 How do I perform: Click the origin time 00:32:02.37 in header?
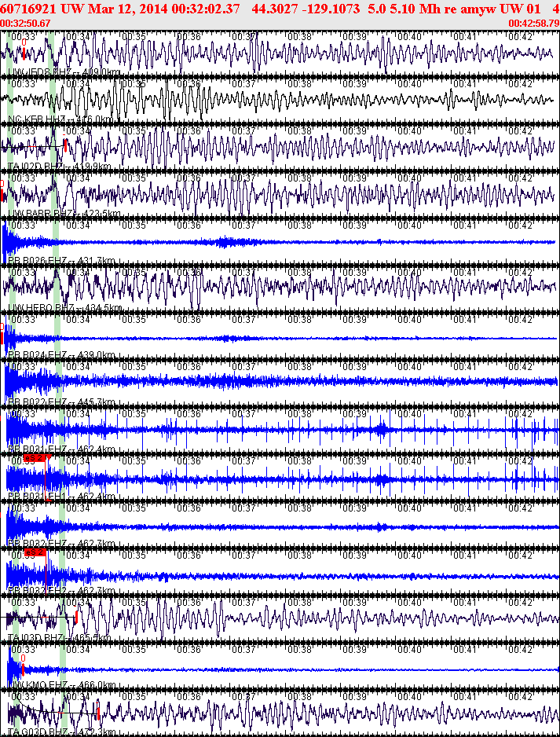(x=207, y=9)
